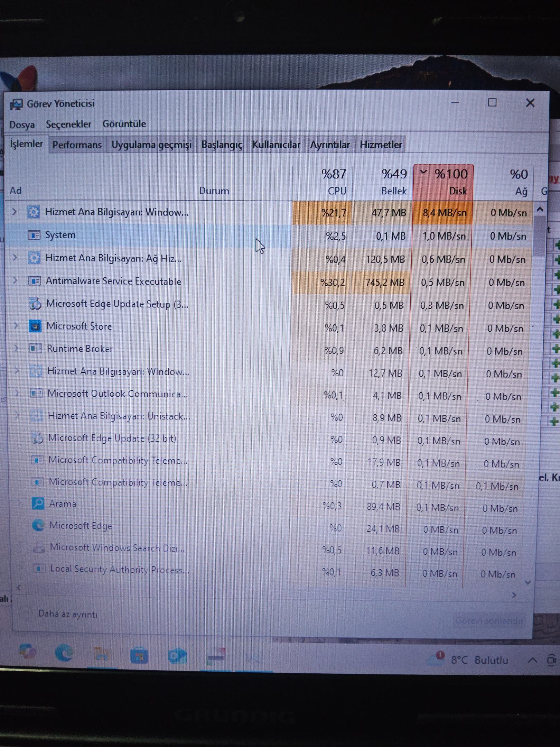Open Outlook from the taskbar
This screenshot has height=747, width=560.
(177, 656)
